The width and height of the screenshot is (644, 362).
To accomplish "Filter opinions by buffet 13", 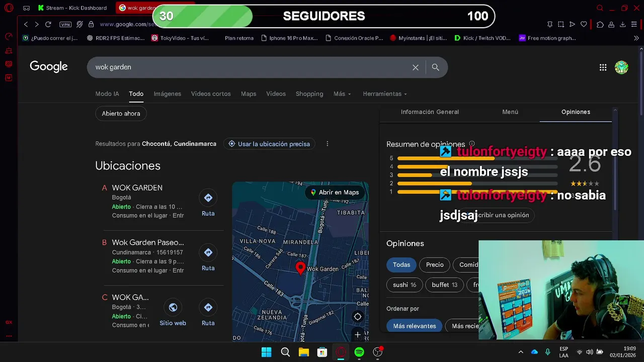I will (x=444, y=285).
